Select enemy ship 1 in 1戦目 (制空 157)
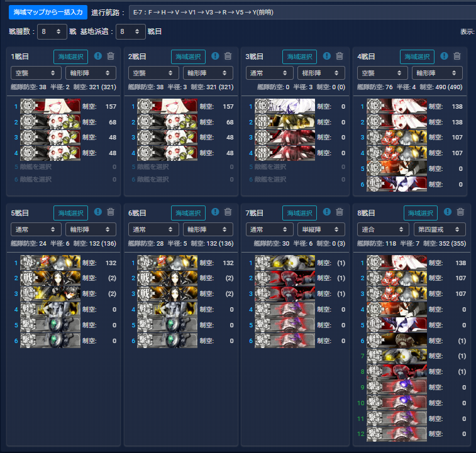 point(50,106)
